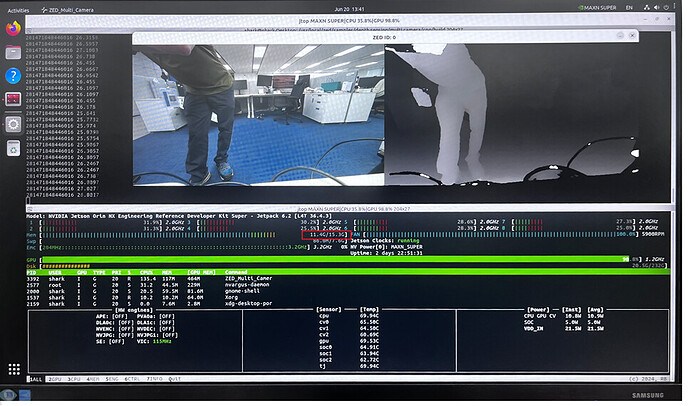This screenshot has width=690, height=406.
Task: Select the xdg-desktop-por process row
Action: tap(348, 304)
